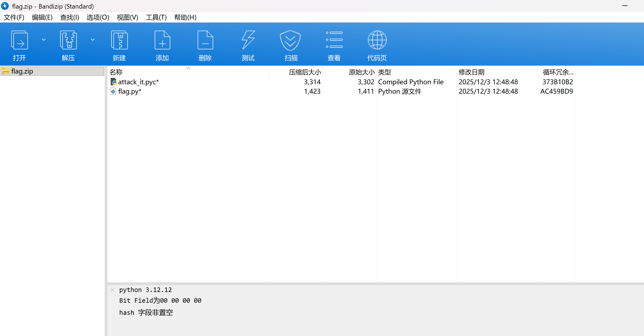Viewport: 644px width, 336px height.
Task: Click CRC value AC459BD9
Action: [557, 91]
